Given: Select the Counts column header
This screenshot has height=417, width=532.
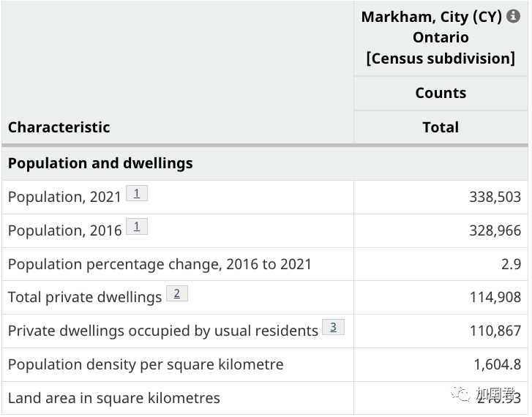Looking at the screenshot, I should pyautogui.click(x=441, y=93).
